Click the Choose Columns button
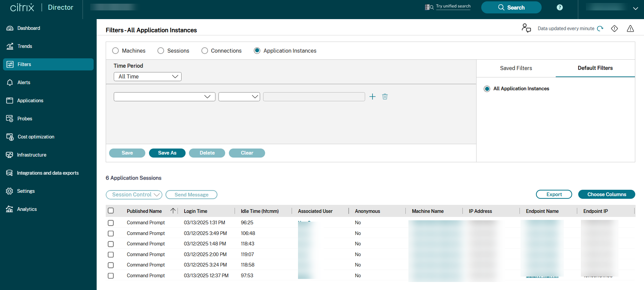This screenshot has width=644, height=290. coord(606,194)
